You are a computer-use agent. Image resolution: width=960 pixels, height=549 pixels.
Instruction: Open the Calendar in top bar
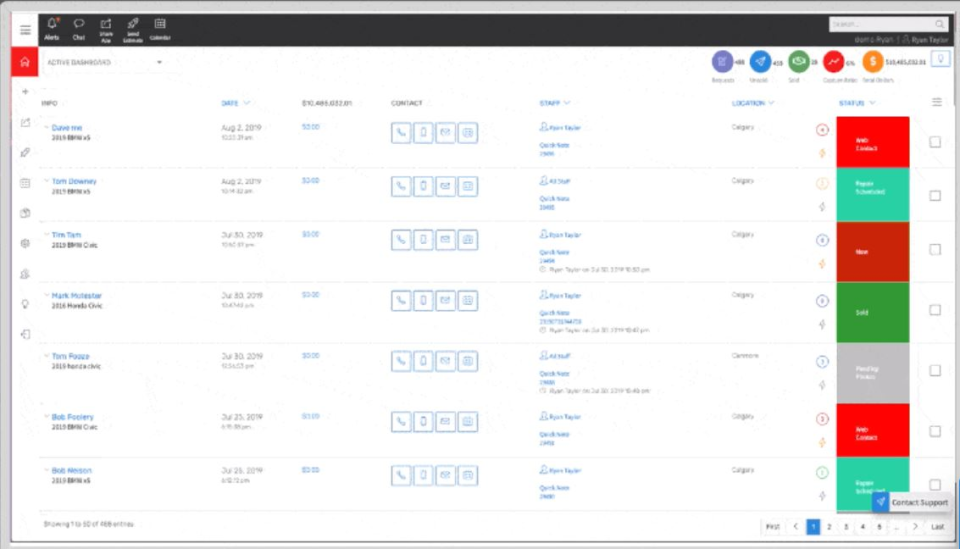pos(160,29)
